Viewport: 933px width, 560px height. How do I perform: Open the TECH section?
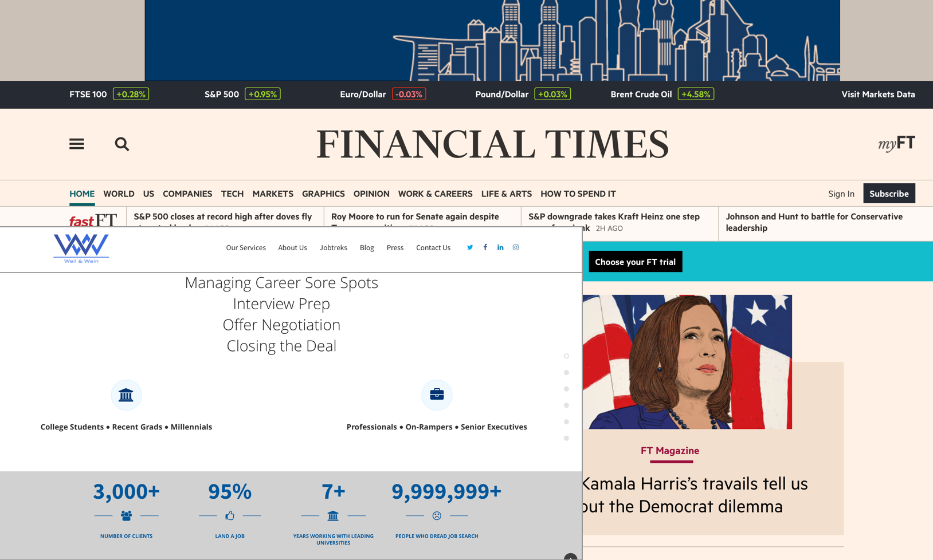[x=232, y=194]
